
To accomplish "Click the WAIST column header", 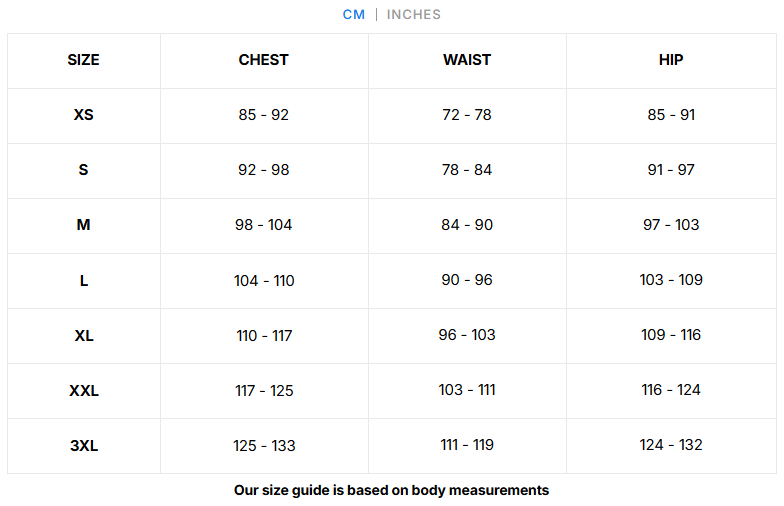I will [467, 60].
